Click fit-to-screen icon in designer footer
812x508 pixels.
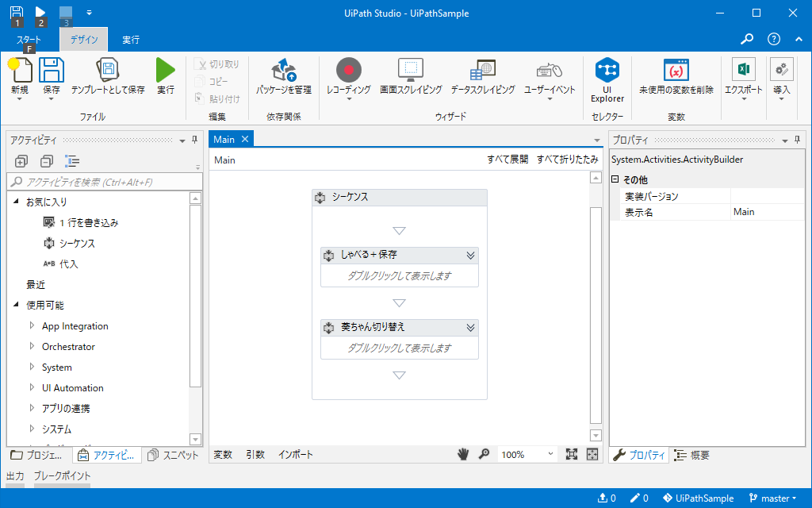coord(571,454)
